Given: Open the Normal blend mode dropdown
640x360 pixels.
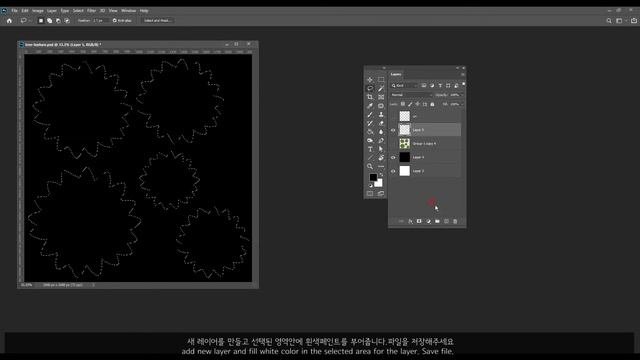Looking at the screenshot, I should tap(411, 95).
